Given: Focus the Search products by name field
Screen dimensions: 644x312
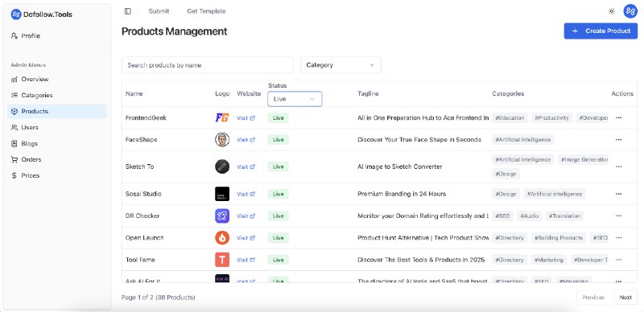Looking at the screenshot, I should tap(208, 65).
